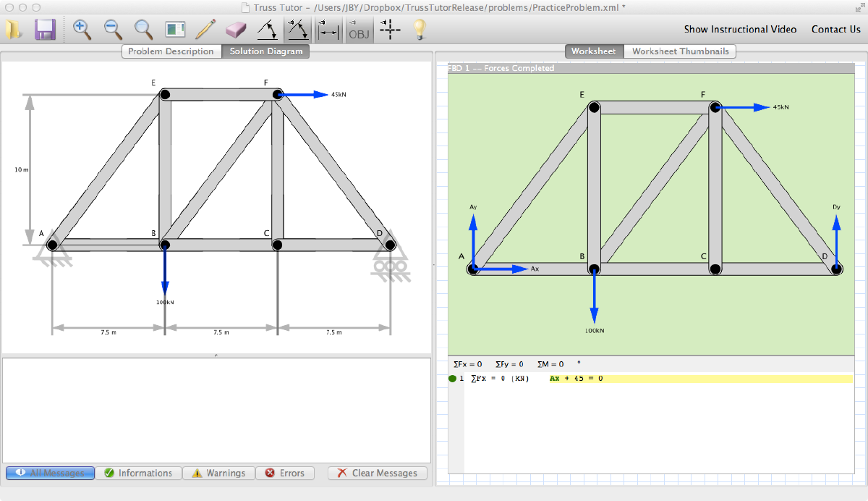This screenshot has height=501, width=868.
Task: Select the dimension measurement tool
Action: [x=328, y=30]
